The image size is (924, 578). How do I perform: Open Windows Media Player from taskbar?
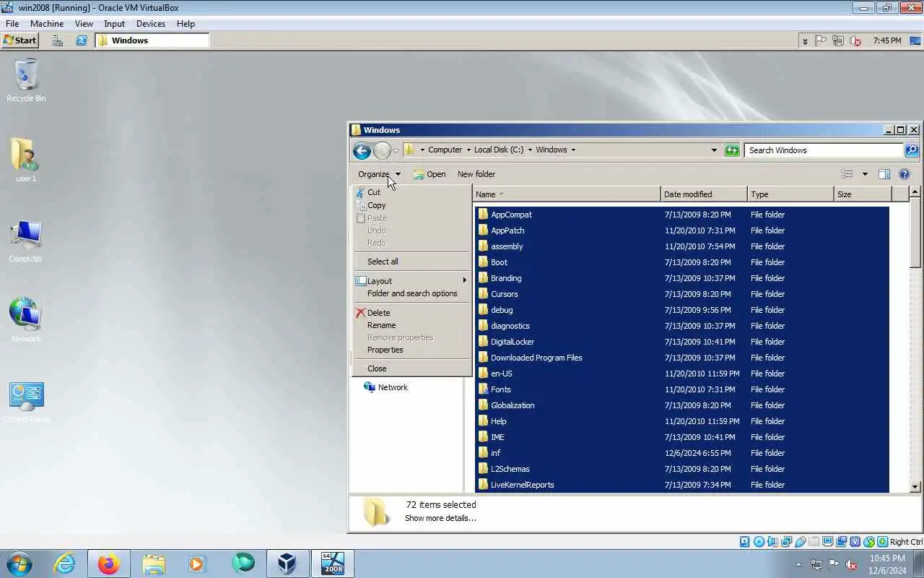point(198,564)
